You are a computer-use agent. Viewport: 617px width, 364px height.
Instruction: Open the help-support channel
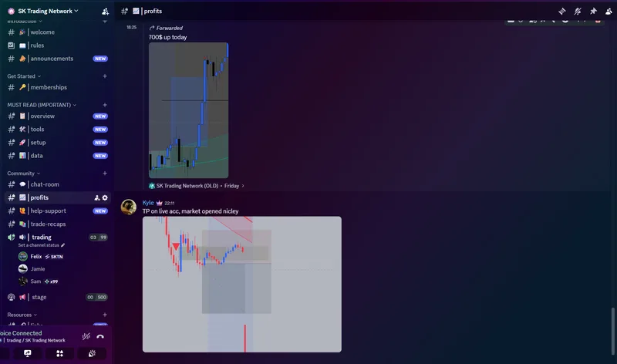click(57, 211)
